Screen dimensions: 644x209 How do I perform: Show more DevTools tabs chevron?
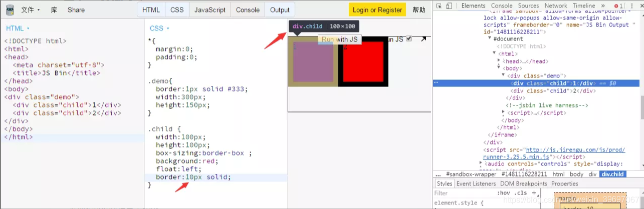(603, 5)
